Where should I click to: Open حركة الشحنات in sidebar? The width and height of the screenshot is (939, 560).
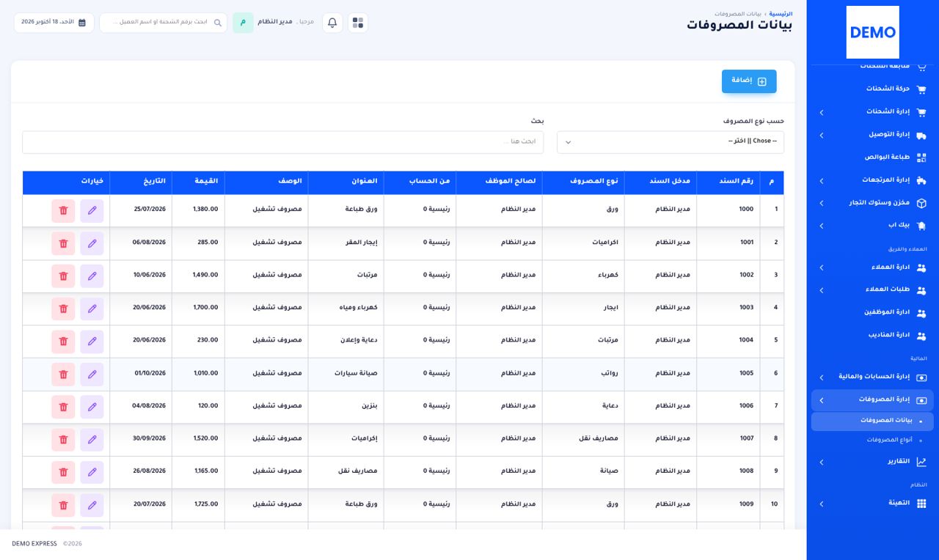(872, 89)
